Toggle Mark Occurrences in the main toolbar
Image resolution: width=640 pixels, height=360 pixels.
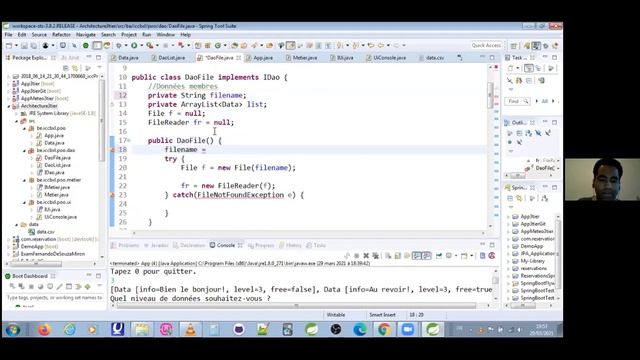(x=291, y=46)
